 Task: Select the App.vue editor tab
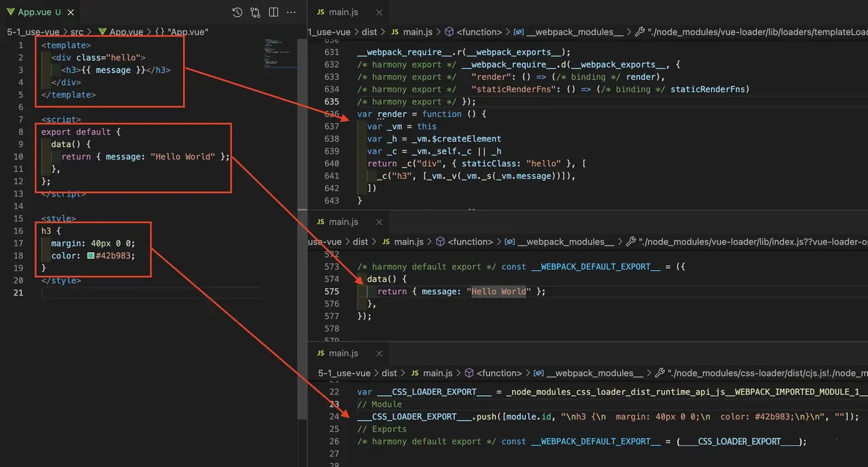(x=41, y=12)
